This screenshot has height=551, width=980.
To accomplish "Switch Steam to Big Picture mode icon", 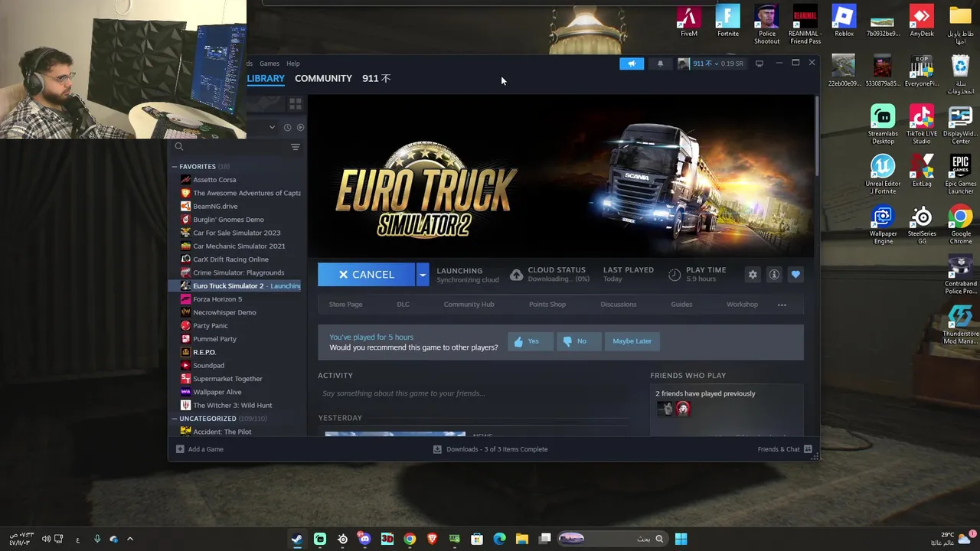I will coord(759,64).
